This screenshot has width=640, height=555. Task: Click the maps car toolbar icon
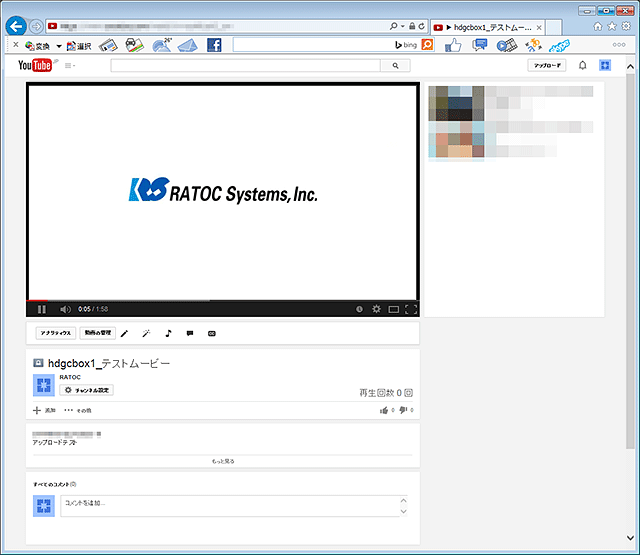134,45
